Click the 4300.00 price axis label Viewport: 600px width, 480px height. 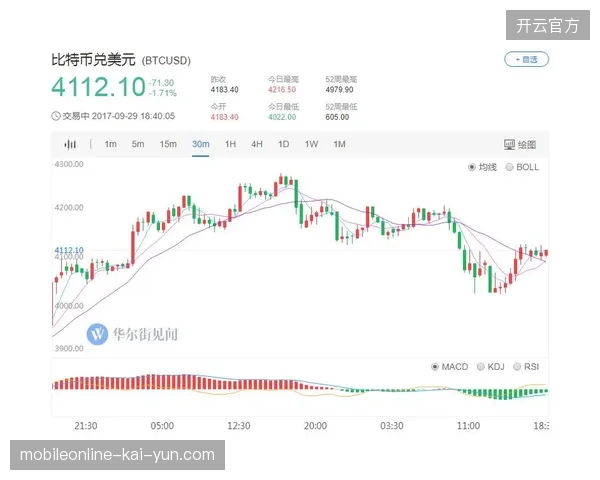point(69,164)
